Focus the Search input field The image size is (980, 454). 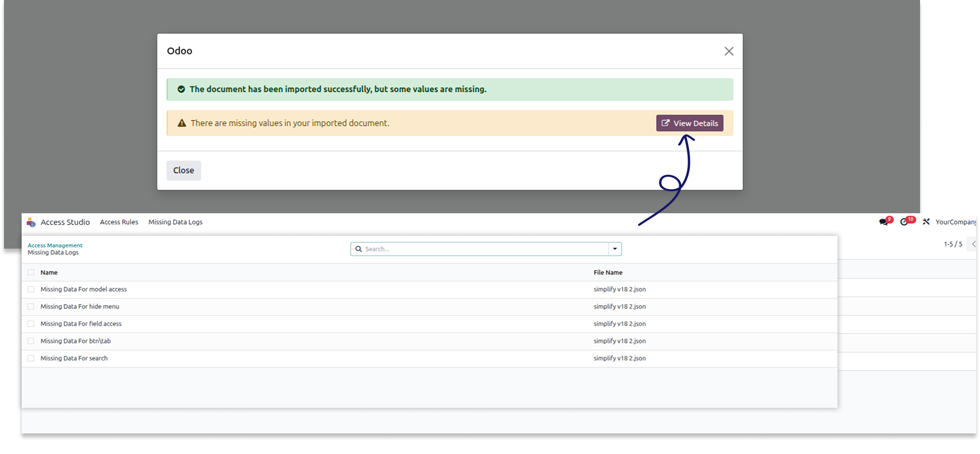(x=484, y=249)
